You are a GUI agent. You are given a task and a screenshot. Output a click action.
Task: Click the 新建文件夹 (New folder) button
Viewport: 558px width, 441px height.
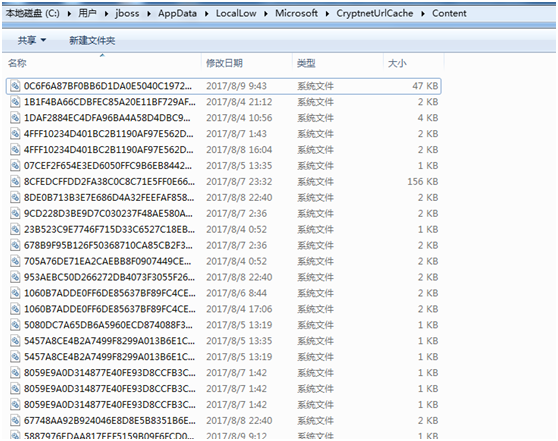92,40
